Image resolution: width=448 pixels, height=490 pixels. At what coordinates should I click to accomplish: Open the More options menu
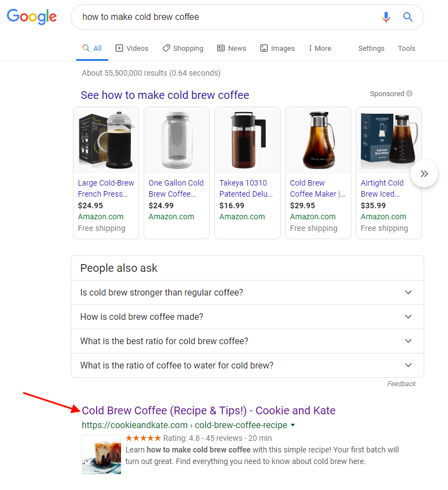coord(320,49)
